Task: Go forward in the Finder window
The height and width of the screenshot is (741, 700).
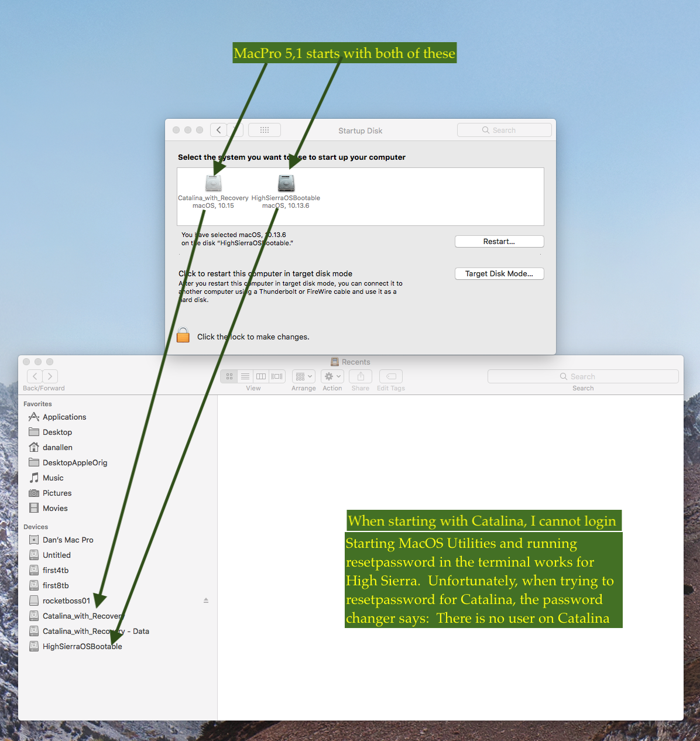Action: click(50, 376)
